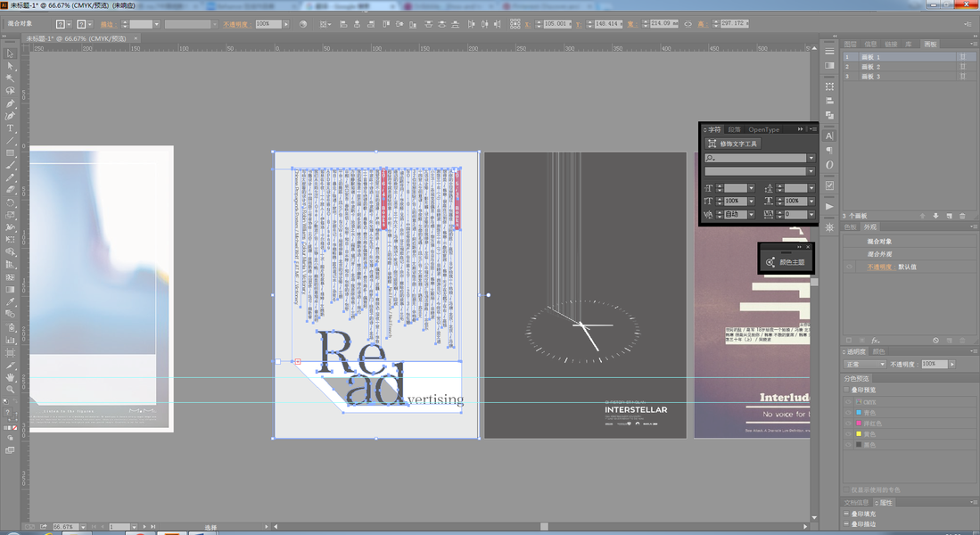Select the Direct Selection tool
Screen dimensions: 980x535
pos(10,66)
